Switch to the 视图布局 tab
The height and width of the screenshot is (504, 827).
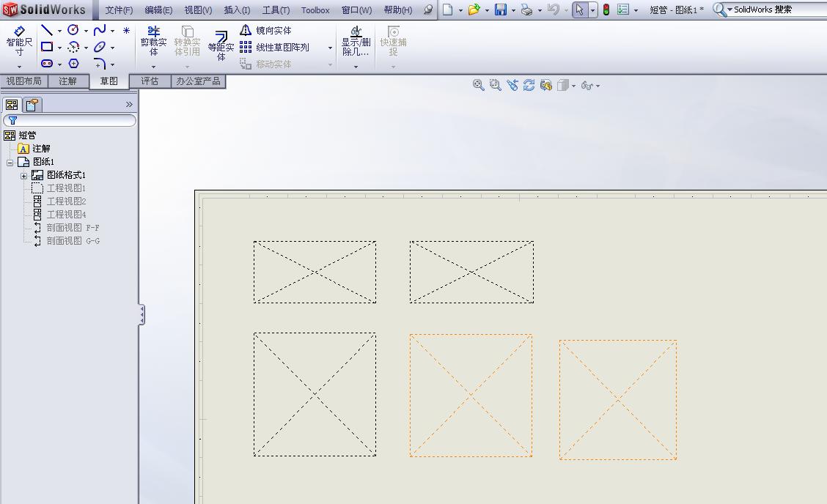(23, 81)
